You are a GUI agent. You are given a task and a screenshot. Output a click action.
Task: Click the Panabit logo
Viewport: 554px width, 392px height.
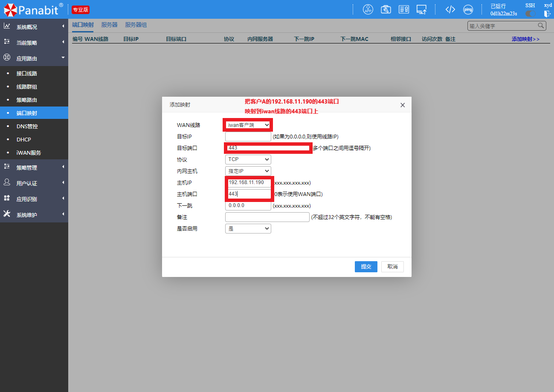pos(34,9)
